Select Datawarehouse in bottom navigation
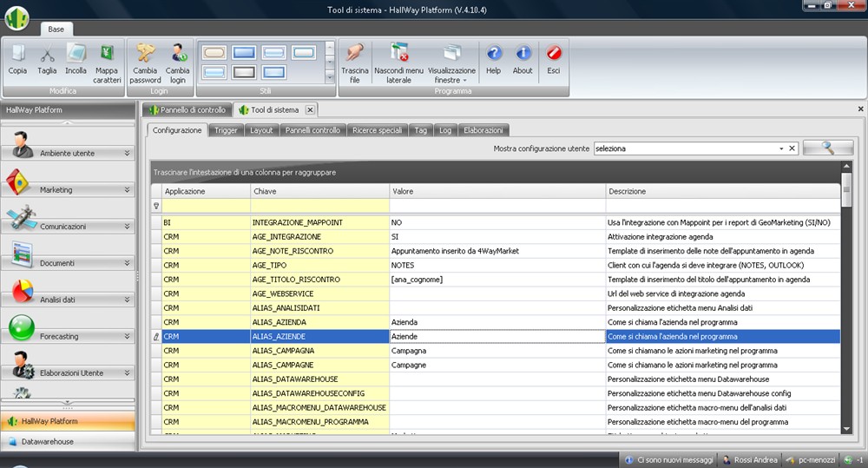This screenshot has height=468, width=868. pyautogui.click(x=68, y=441)
